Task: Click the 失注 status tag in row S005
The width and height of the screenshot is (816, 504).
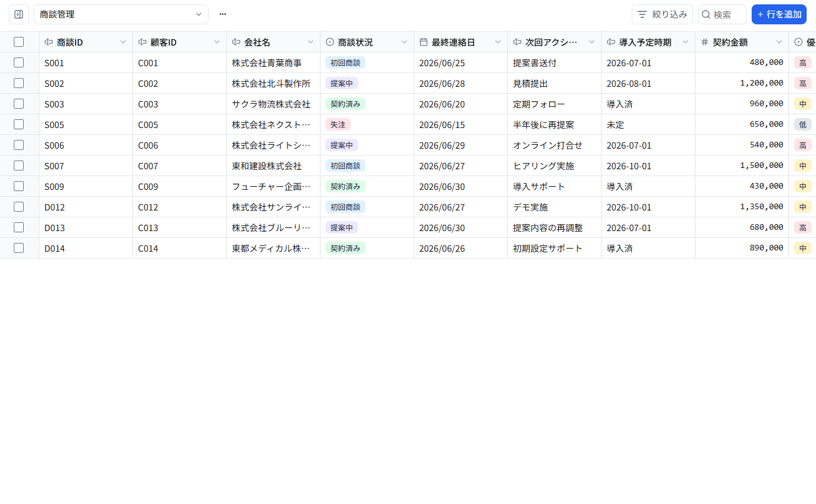Action: coord(338,124)
